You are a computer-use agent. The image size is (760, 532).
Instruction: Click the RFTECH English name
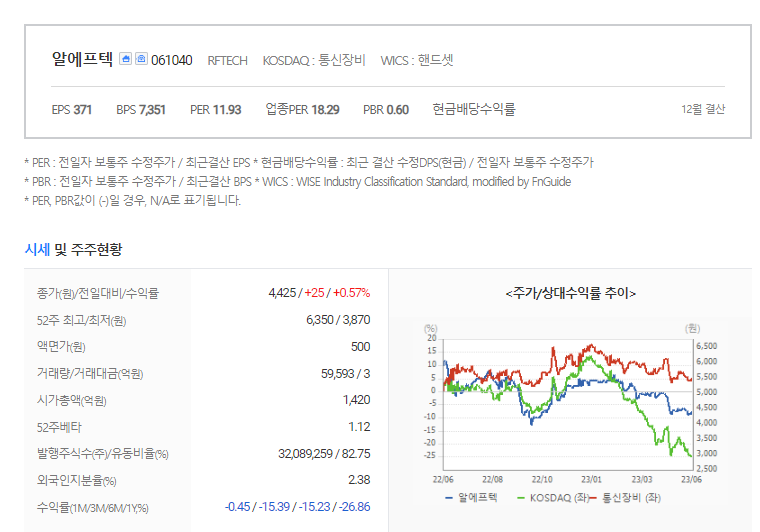[227, 61]
